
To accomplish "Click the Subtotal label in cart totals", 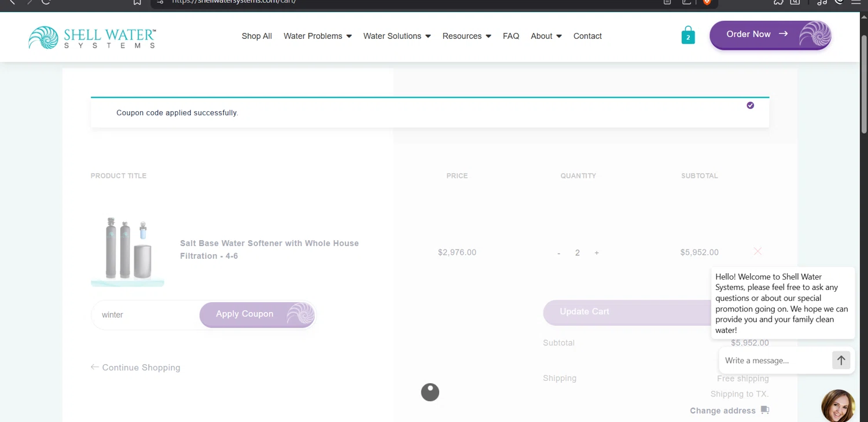I will (559, 343).
